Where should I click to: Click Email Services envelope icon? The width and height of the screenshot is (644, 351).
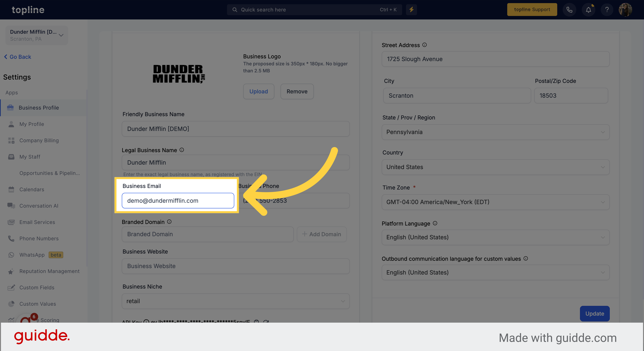(x=11, y=222)
